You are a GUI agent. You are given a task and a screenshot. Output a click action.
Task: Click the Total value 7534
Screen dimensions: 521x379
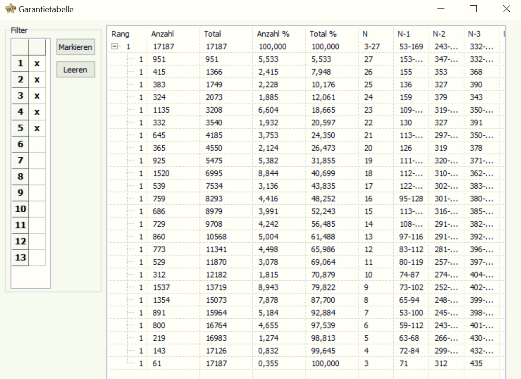[x=214, y=186]
